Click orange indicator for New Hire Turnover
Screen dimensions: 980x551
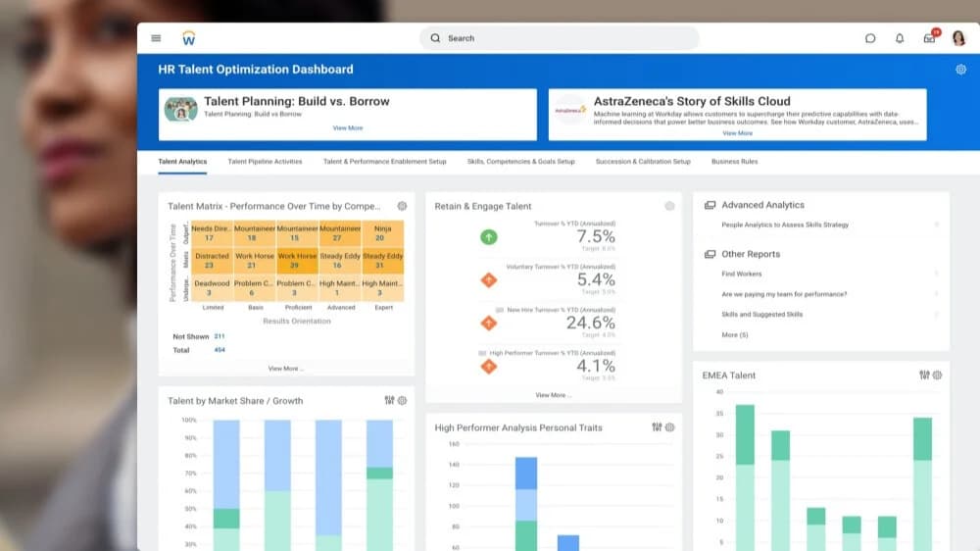click(489, 324)
